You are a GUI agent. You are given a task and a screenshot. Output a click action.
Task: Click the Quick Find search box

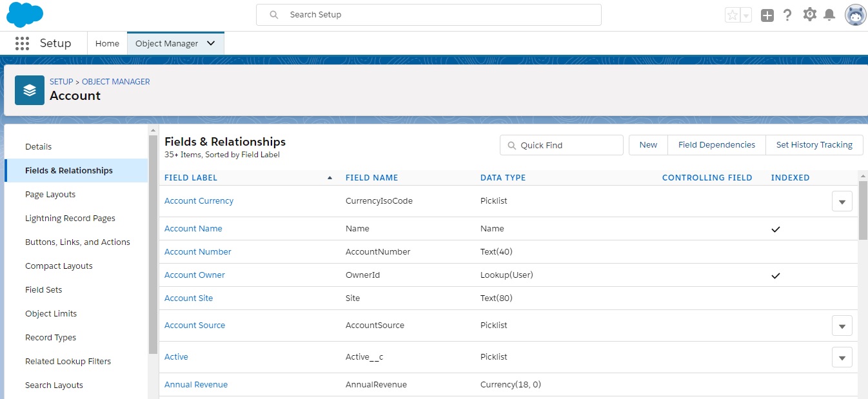(x=561, y=145)
